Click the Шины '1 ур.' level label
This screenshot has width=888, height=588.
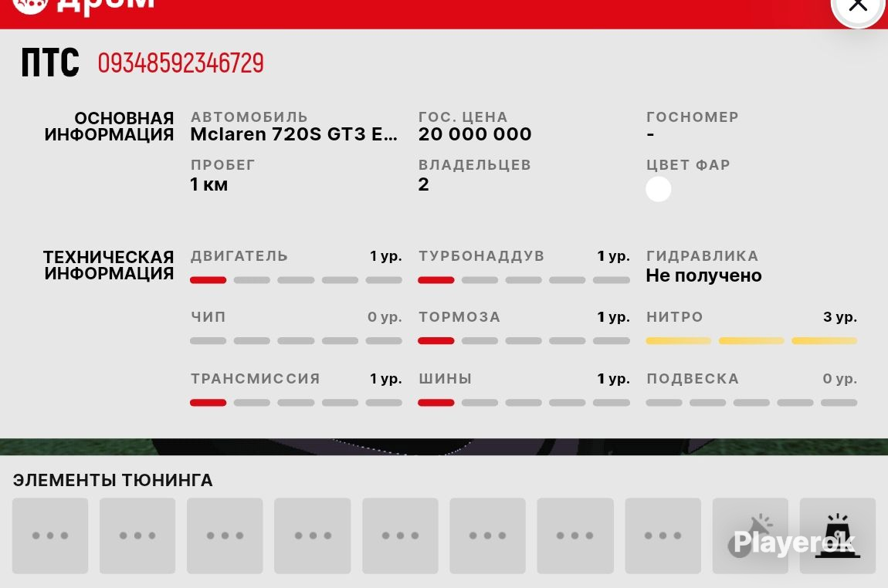pos(613,379)
